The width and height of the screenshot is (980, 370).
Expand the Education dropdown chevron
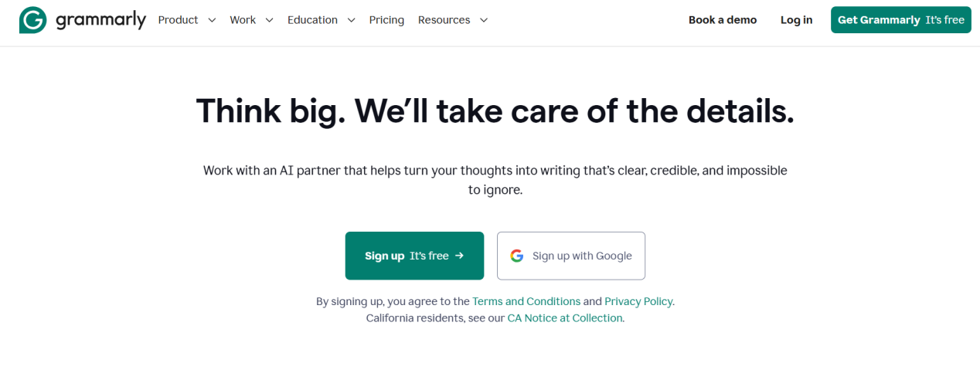[351, 20]
